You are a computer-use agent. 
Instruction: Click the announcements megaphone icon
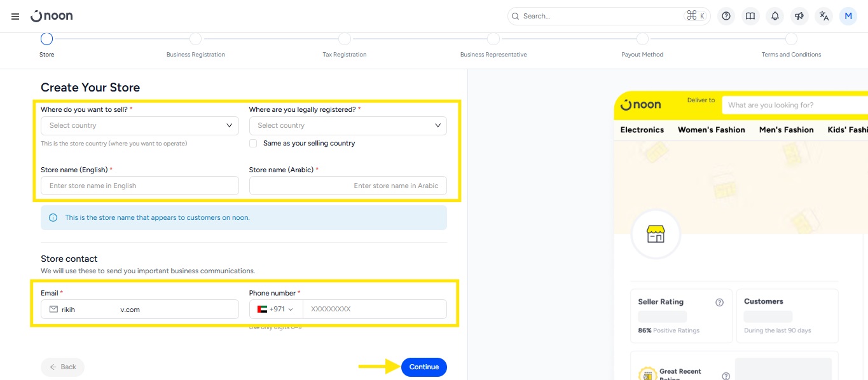coord(799,17)
